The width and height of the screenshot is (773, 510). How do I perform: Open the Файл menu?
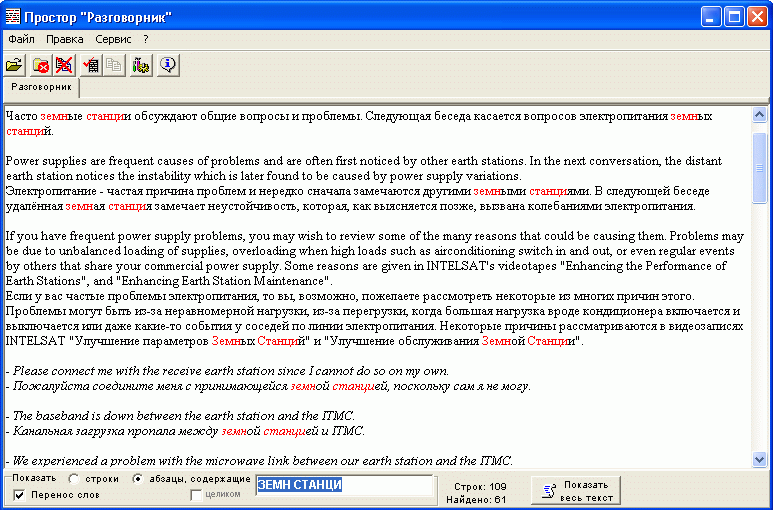pyautogui.click(x=21, y=39)
